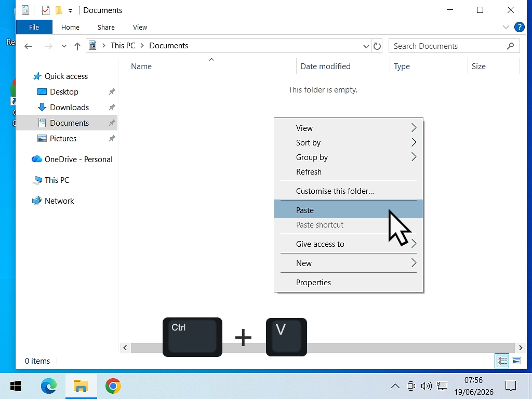Click the horizontal scrollbar right arrow
The width and height of the screenshot is (532, 399).
click(x=521, y=348)
